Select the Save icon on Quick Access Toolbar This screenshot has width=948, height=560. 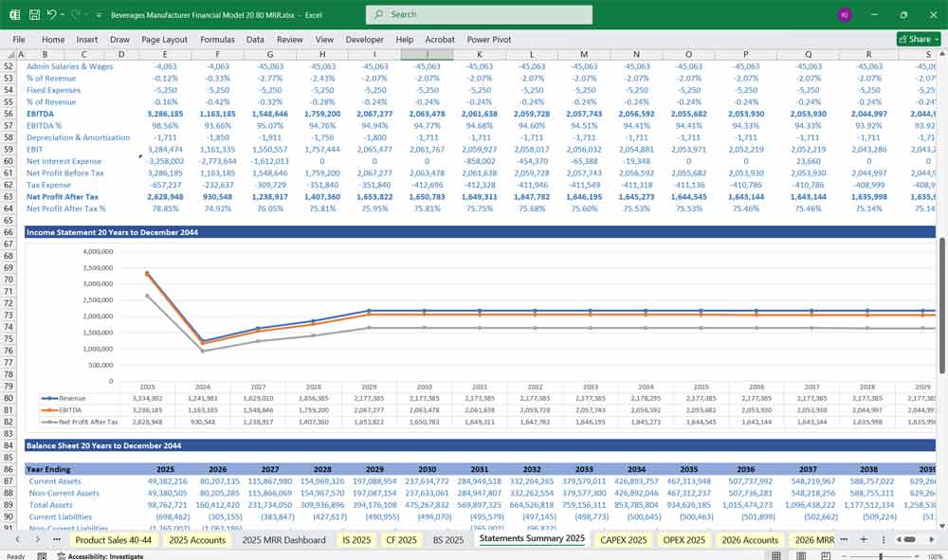click(x=33, y=13)
